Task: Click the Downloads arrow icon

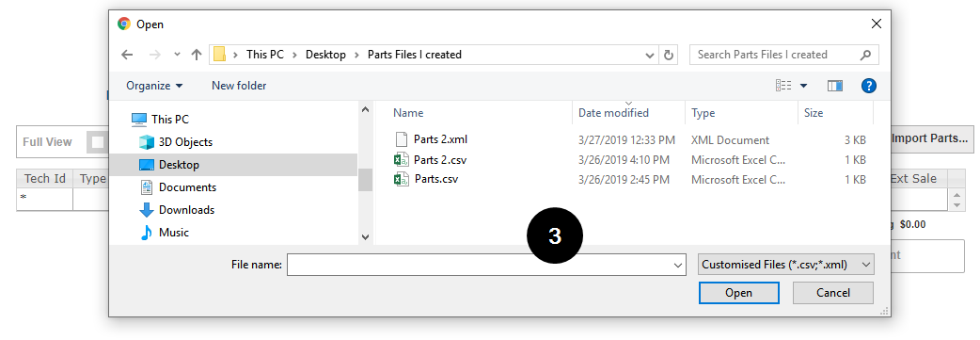Action: 147,210
